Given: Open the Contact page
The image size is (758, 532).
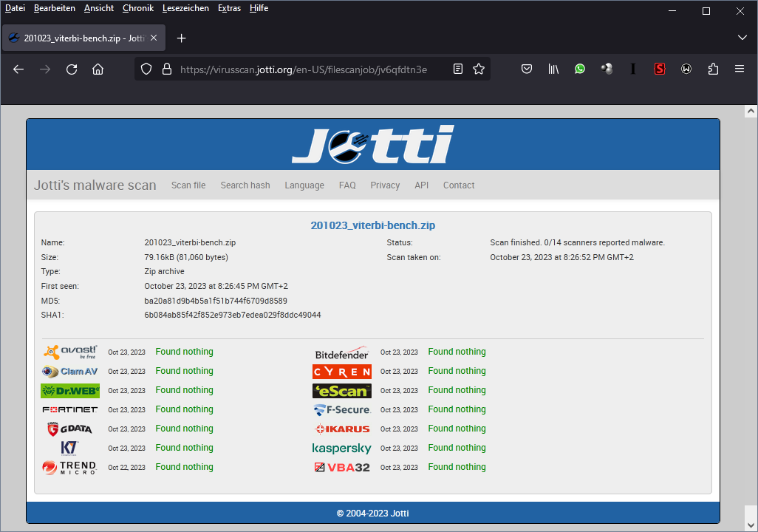Looking at the screenshot, I should tap(459, 185).
